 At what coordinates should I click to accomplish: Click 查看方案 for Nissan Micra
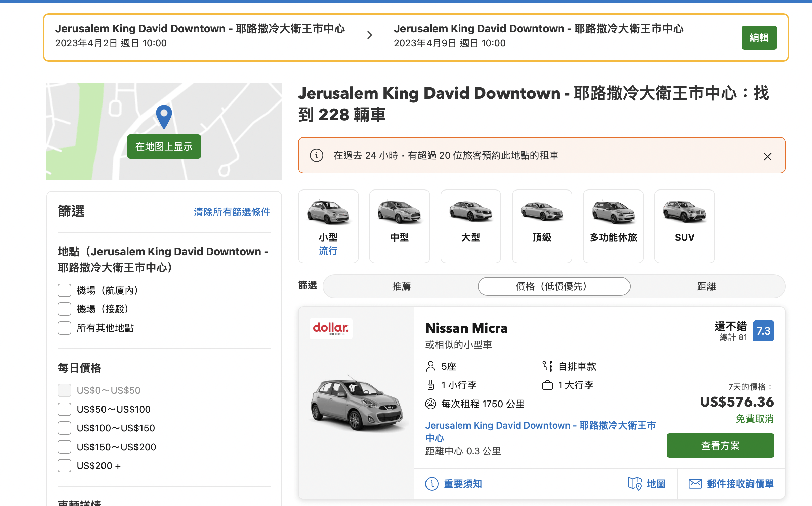tap(720, 446)
